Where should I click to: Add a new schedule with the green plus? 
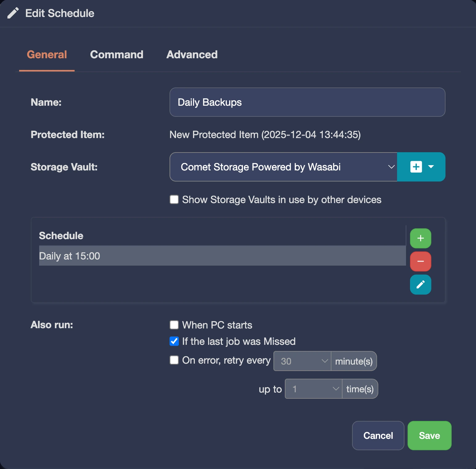pos(421,238)
